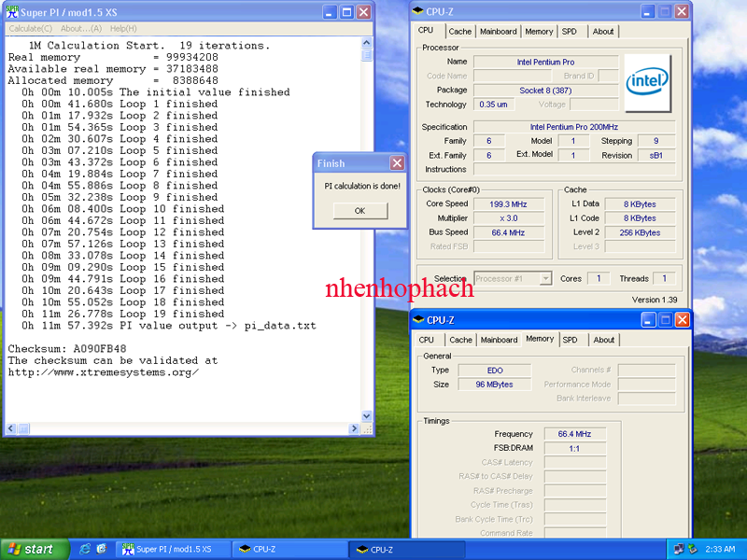Click the Intel logo in CPU-Z
This screenshot has width=747, height=560.
click(x=647, y=83)
